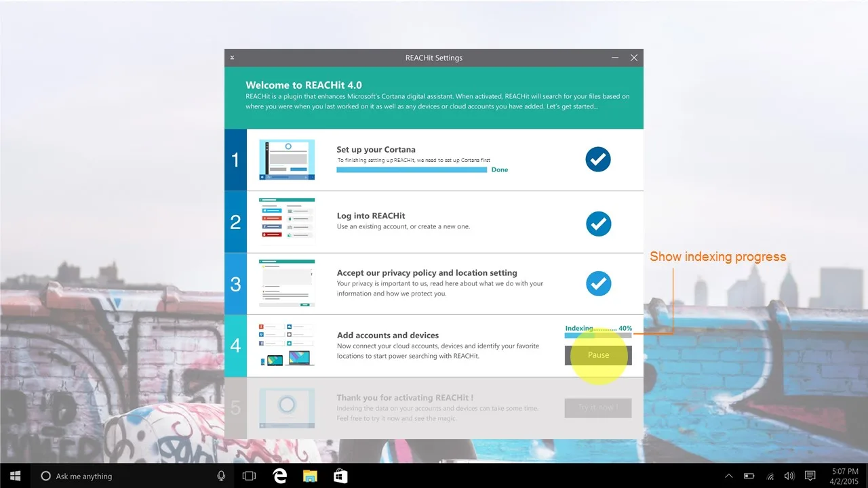Click the 'Add accounts and devices' heading

click(x=388, y=335)
